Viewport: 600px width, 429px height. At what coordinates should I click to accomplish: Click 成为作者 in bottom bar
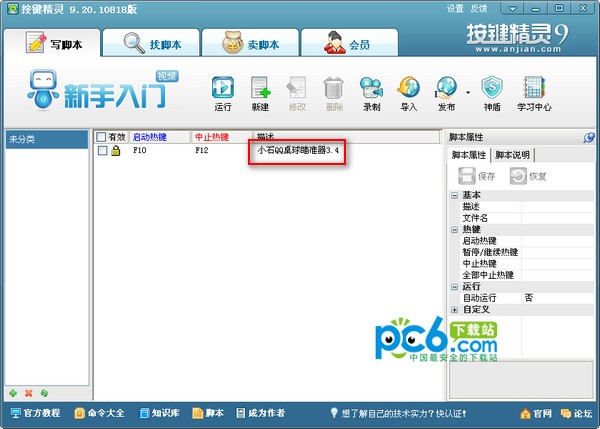coord(261,413)
